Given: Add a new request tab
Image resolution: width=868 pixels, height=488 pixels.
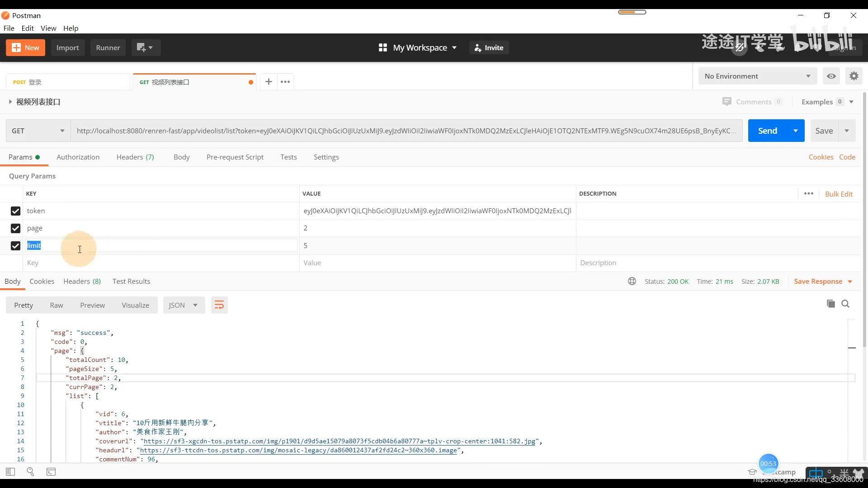Looking at the screenshot, I should 269,82.
